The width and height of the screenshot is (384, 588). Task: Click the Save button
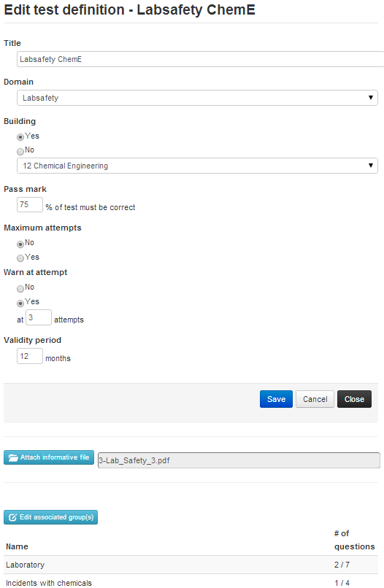pos(276,399)
